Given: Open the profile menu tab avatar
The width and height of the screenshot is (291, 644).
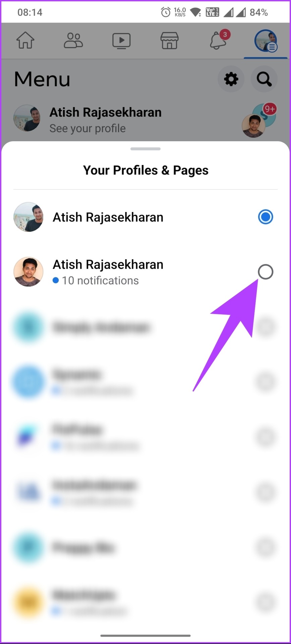Looking at the screenshot, I should [266, 41].
